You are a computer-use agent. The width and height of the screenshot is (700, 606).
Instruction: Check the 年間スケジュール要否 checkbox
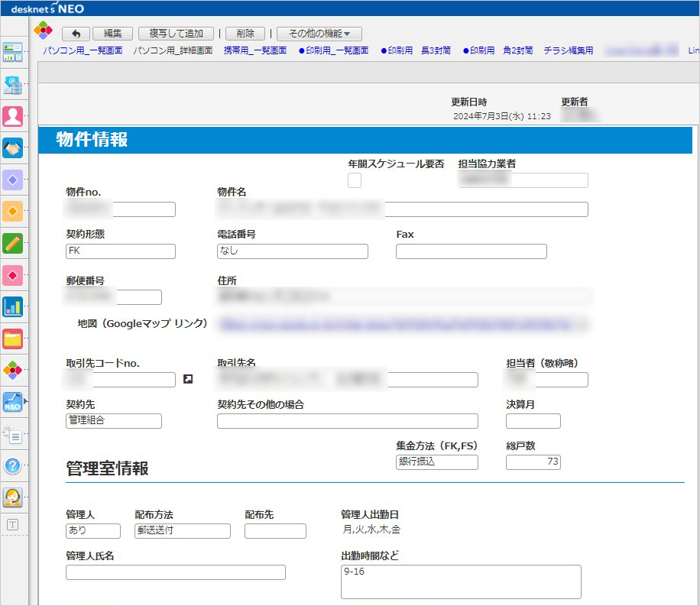[x=355, y=180]
